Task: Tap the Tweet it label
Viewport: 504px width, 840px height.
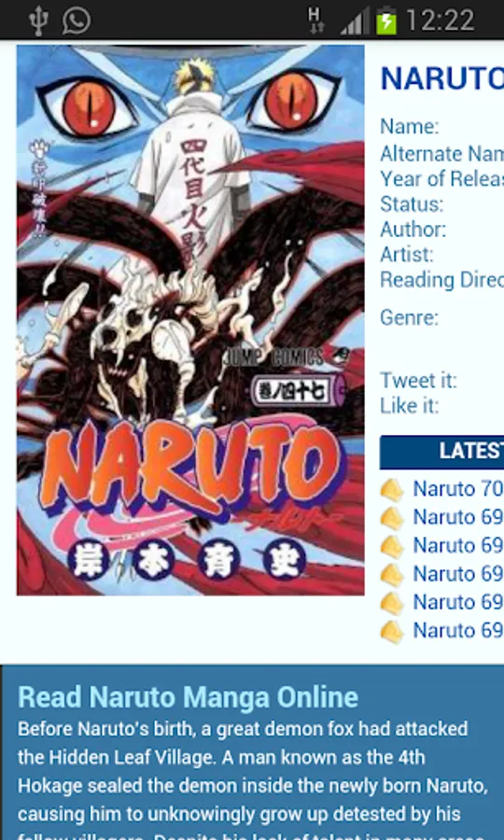Action: tap(418, 381)
